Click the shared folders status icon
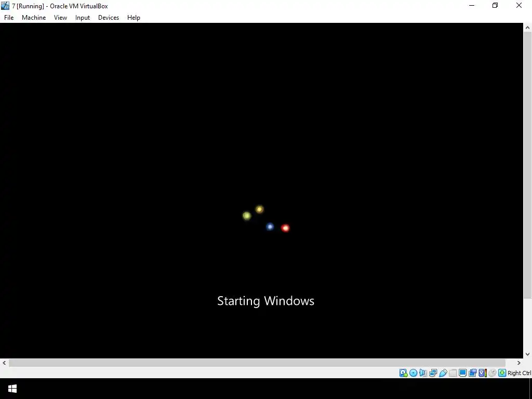 tap(453, 373)
